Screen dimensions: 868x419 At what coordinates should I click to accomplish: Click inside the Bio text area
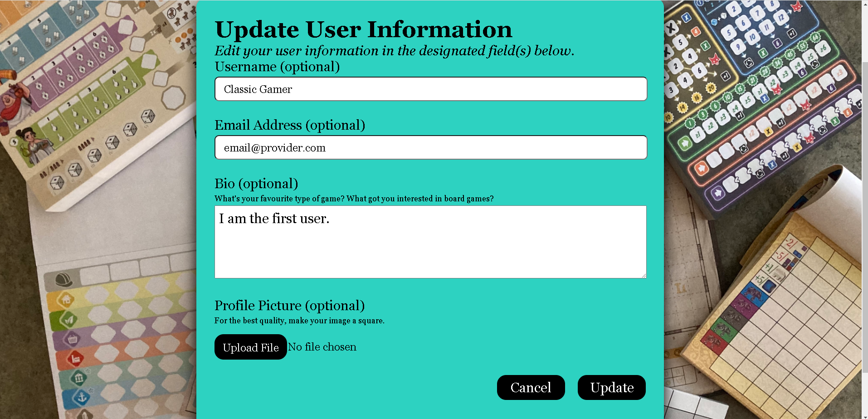point(430,242)
